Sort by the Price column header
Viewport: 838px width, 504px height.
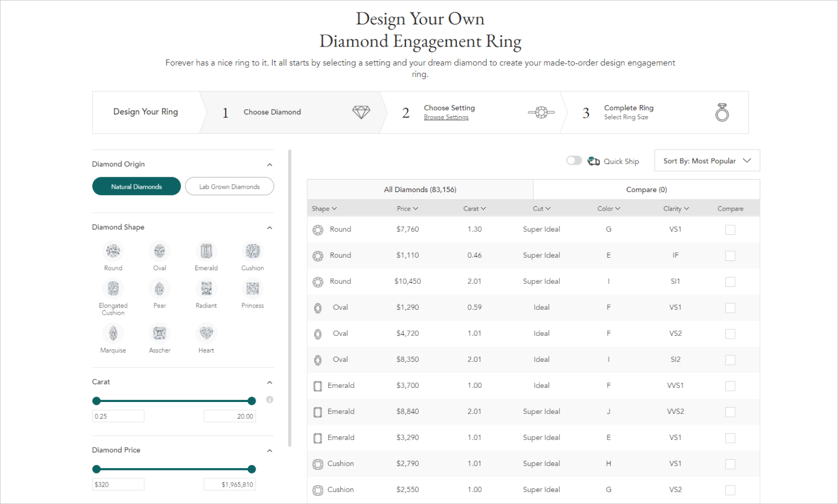point(407,208)
